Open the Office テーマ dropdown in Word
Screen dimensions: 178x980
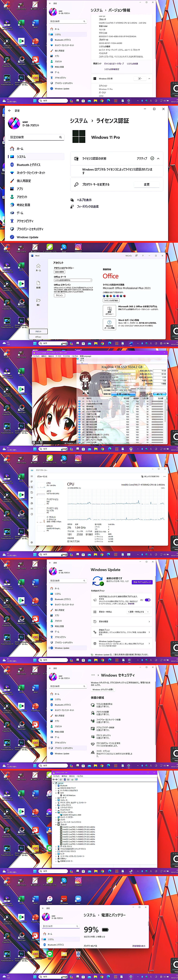tap(73, 280)
